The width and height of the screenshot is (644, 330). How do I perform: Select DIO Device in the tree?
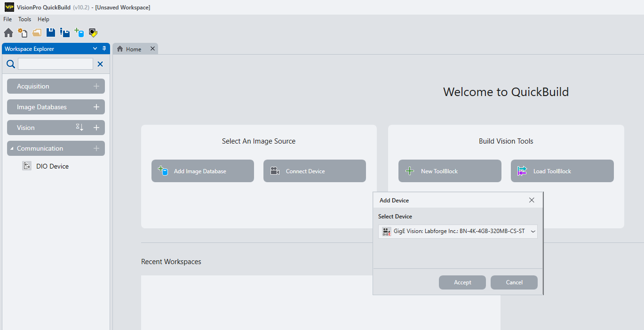[52, 166]
